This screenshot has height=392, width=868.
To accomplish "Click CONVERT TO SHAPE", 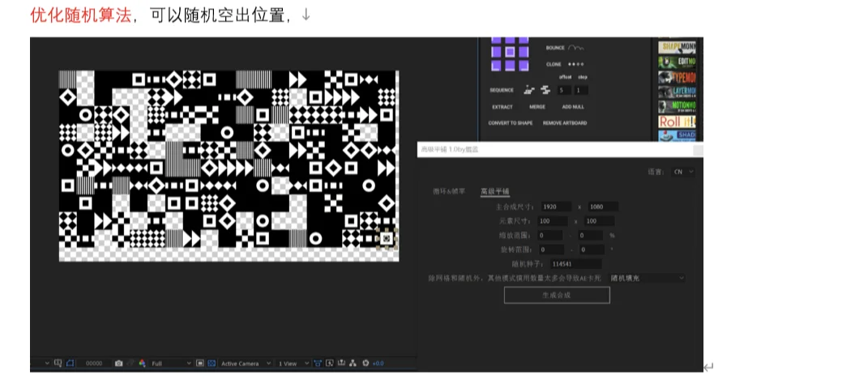I will click(x=511, y=123).
